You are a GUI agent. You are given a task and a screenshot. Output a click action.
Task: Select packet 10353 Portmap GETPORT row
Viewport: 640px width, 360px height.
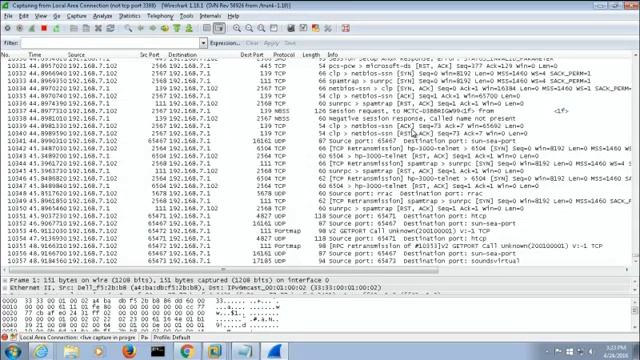click(x=316, y=231)
